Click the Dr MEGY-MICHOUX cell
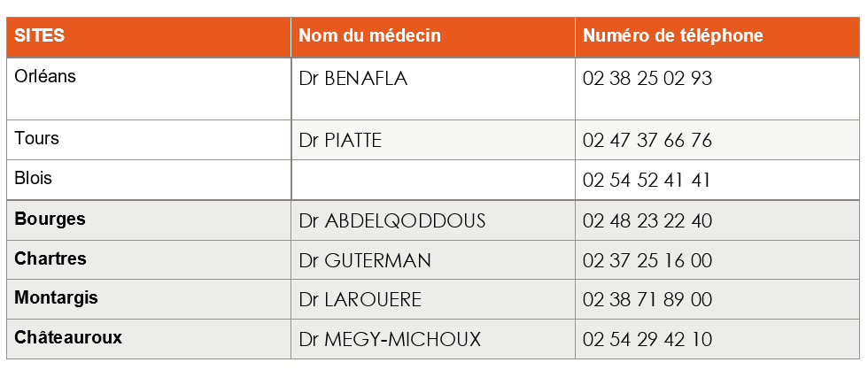 (x=390, y=340)
